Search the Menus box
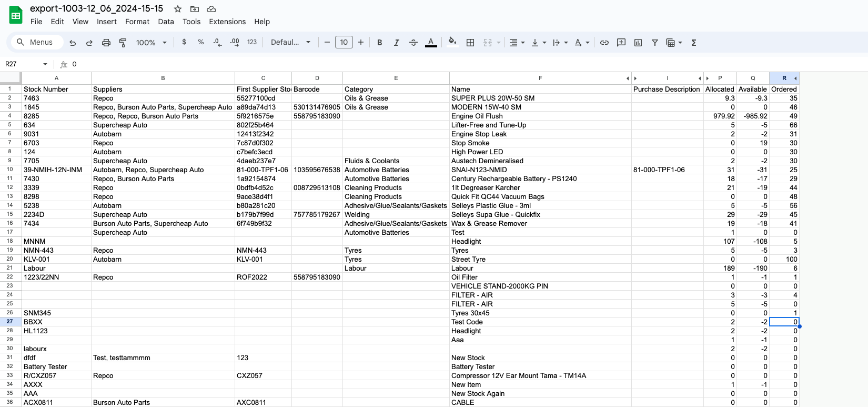 pyautogui.click(x=37, y=42)
